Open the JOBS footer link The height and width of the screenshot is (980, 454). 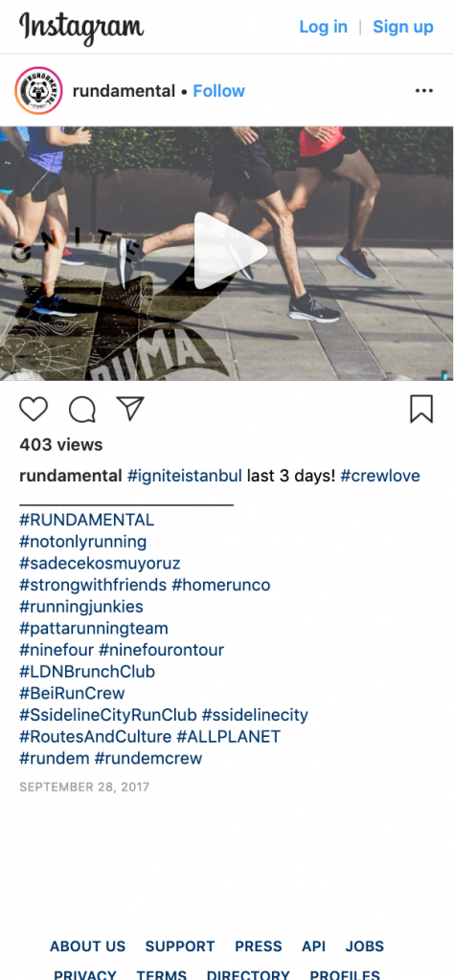pyautogui.click(x=365, y=947)
